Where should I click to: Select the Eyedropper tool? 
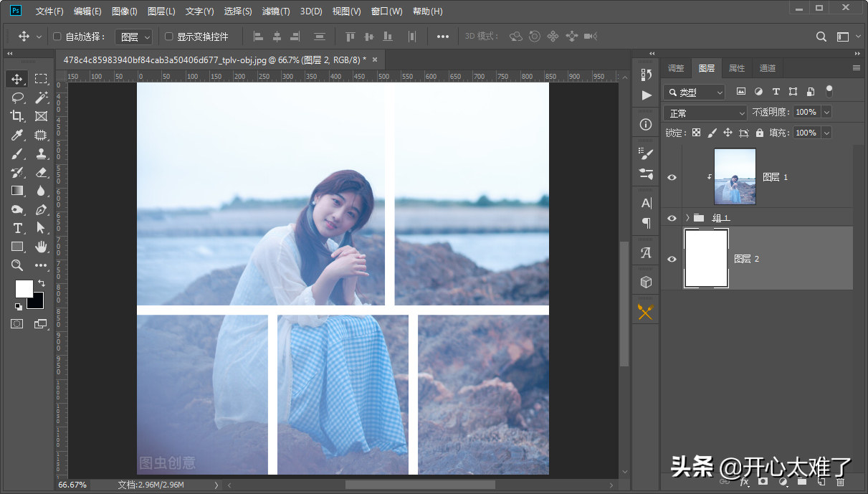(17, 135)
